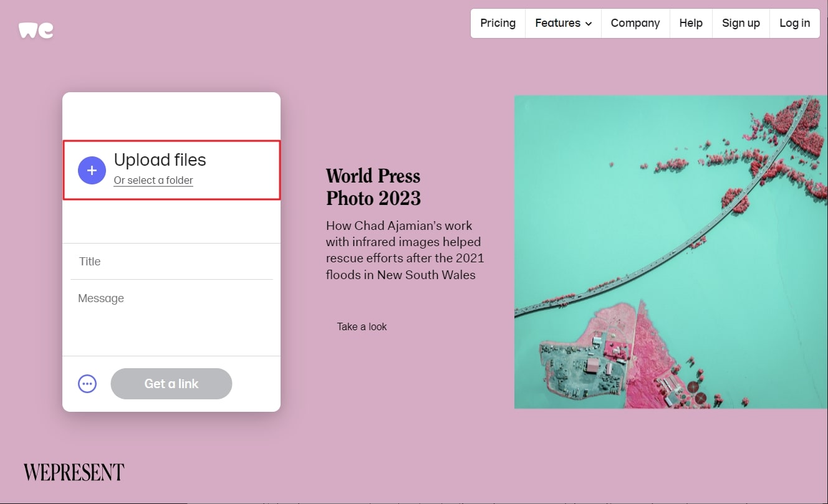The height and width of the screenshot is (504, 828).
Task: Click Sign up in the navigation
Action: click(x=741, y=23)
